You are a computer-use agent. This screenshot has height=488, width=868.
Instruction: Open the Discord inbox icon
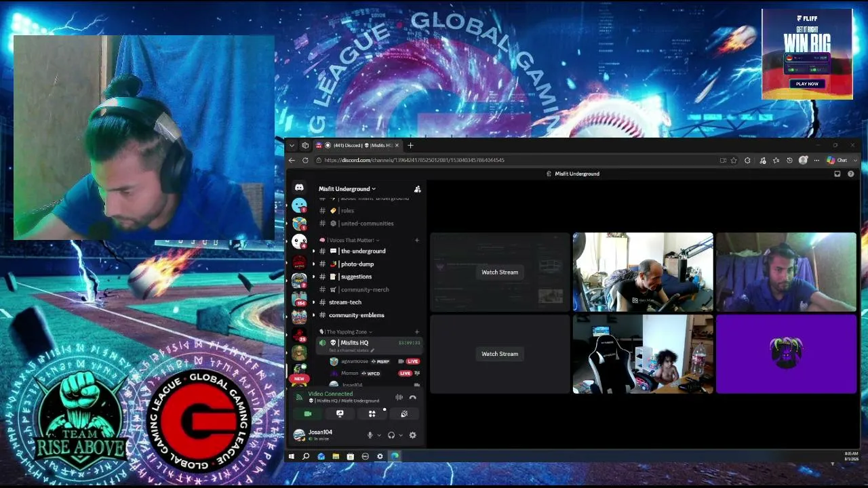837,174
